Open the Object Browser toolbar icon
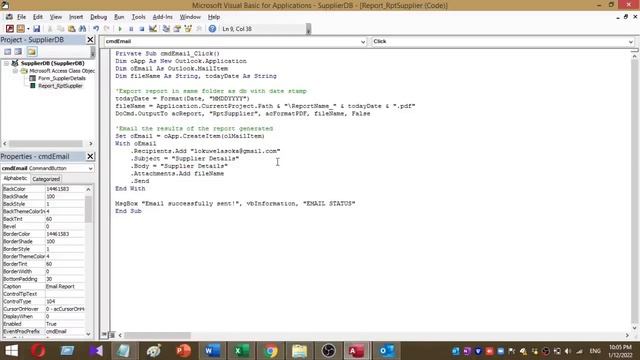This screenshot has width=640, height=360. 188,29
